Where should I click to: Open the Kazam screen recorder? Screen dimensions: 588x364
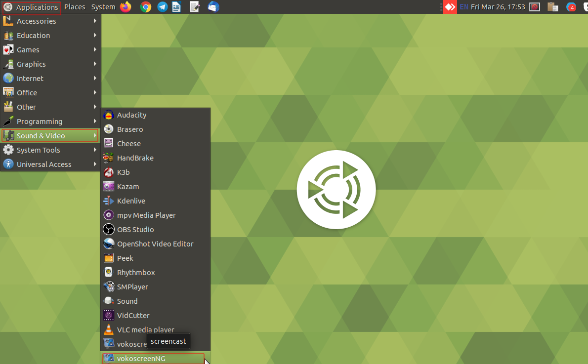pos(156,186)
